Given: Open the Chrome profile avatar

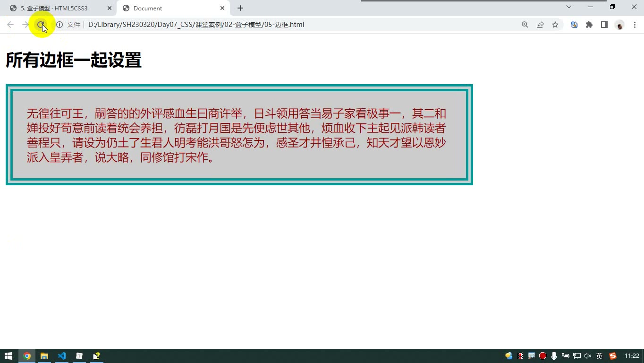Looking at the screenshot, I should [x=619, y=25].
